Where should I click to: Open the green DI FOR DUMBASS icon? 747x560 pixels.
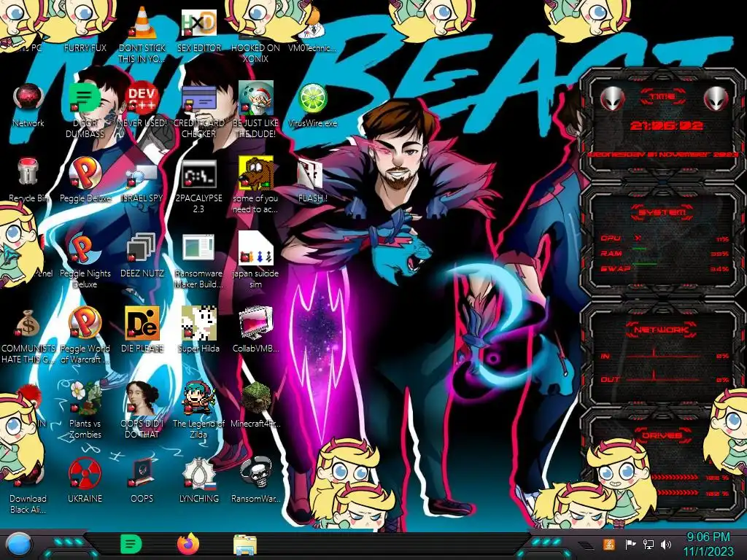pyautogui.click(x=85, y=111)
